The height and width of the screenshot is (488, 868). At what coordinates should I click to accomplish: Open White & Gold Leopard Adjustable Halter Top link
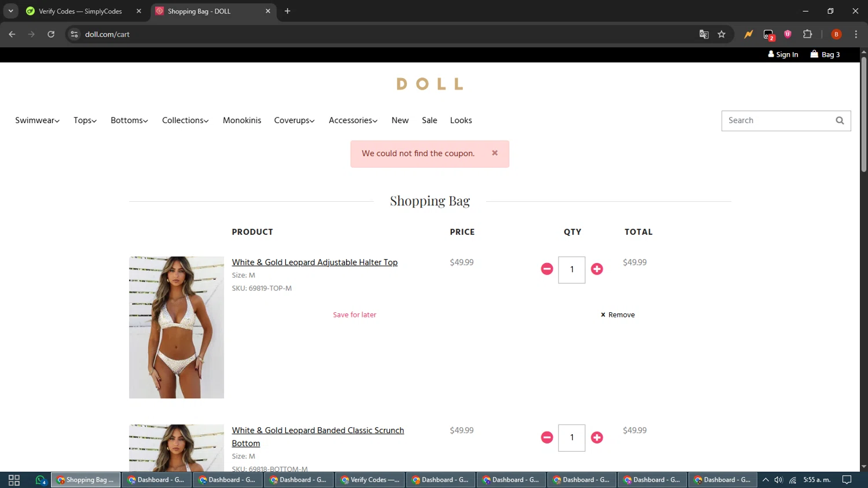pos(315,263)
